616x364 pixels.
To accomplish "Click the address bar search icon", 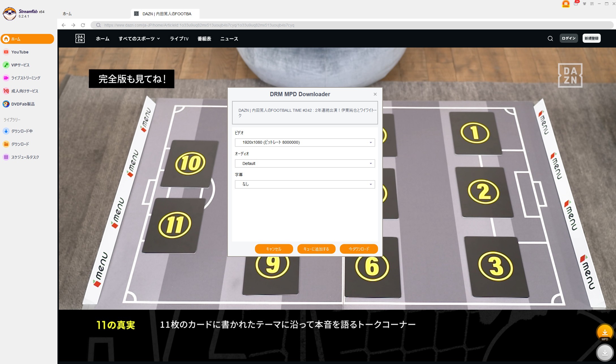I will (98, 25).
